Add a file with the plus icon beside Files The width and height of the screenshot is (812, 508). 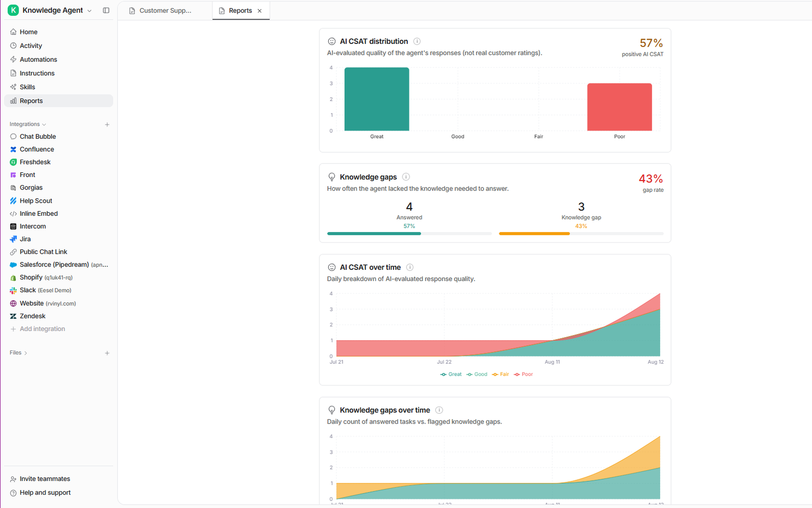click(107, 353)
